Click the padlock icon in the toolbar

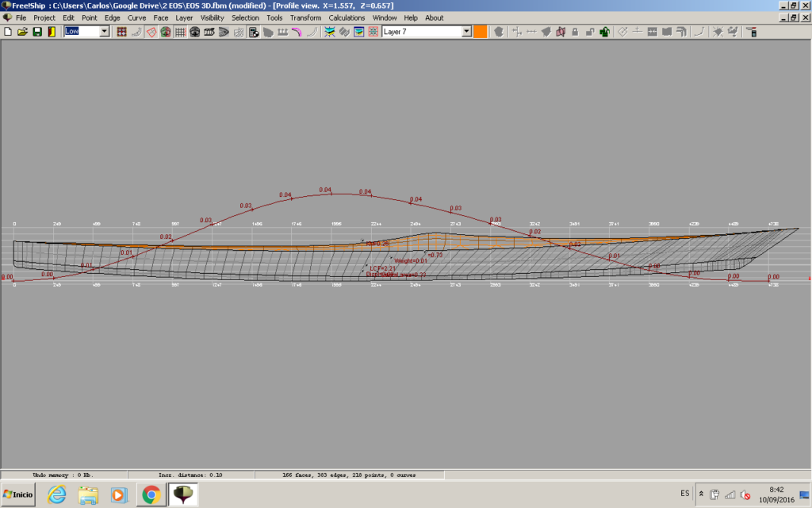pyautogui.click(x=575, y=32)
